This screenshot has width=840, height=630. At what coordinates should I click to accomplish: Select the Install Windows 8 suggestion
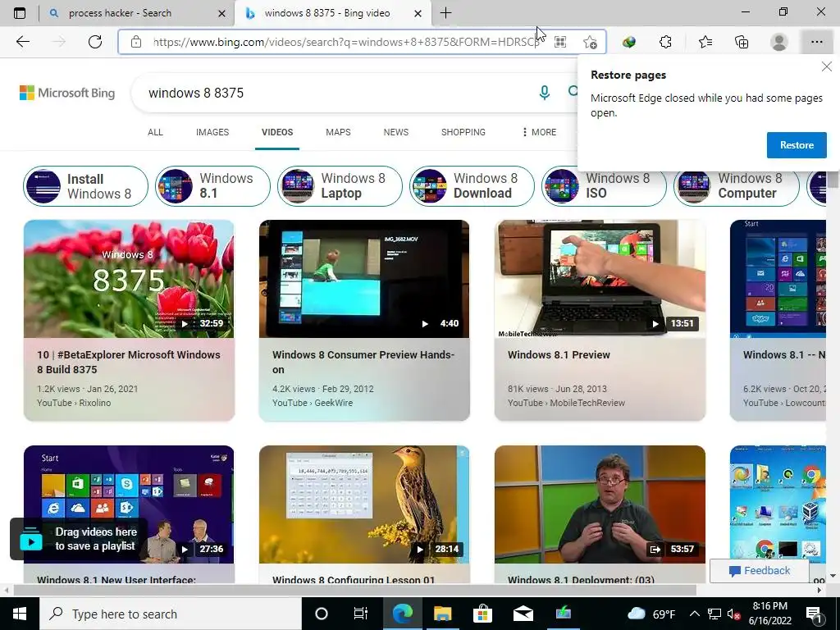85,186
